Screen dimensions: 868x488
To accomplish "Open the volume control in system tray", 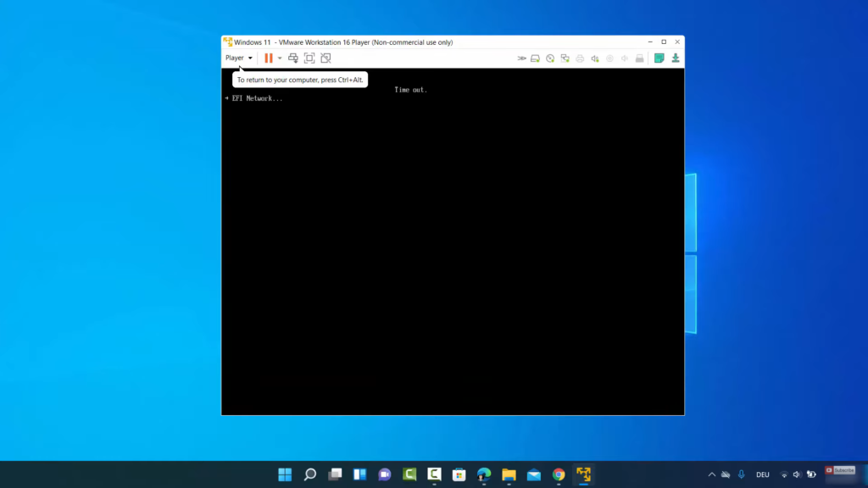I will (x=797, y=474).
